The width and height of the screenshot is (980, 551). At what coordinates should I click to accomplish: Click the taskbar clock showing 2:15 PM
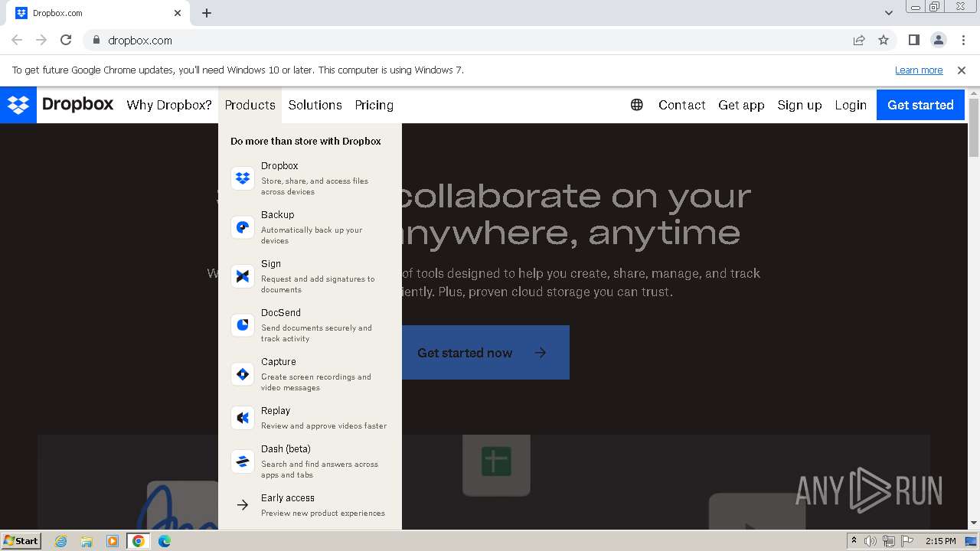point(941,541)
